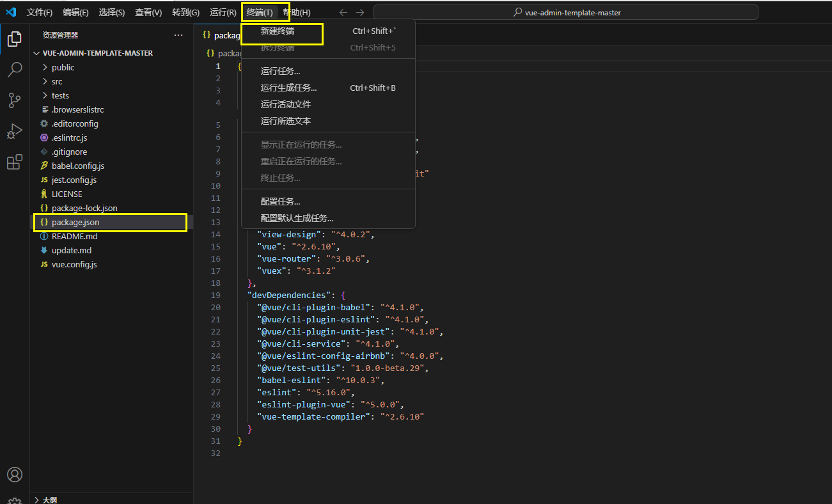This screenshot has width=832, height=504.
Task: Choose 运行活动文件 menu entry
Action: 328,104
